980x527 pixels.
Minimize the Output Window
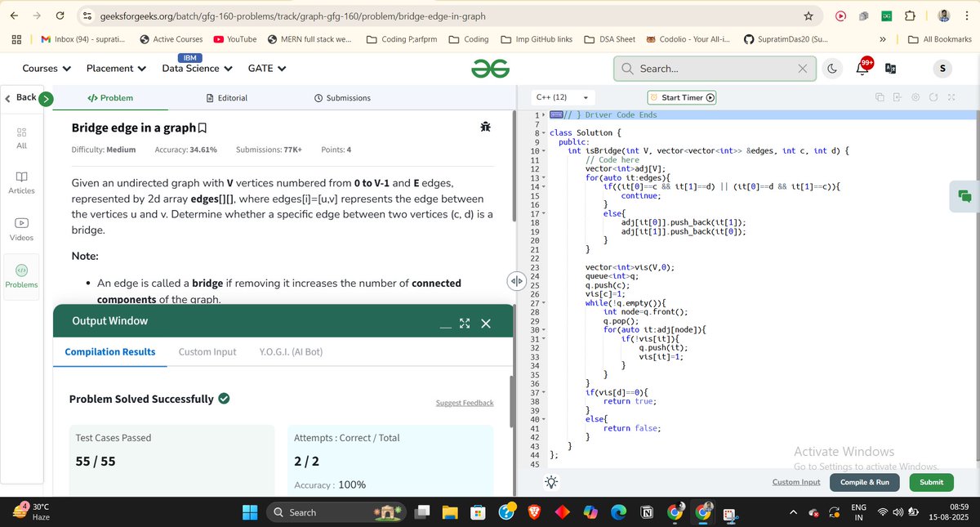pos(445,327)
